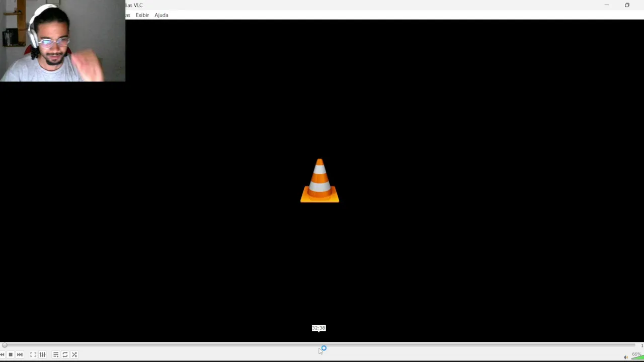
Task: Open the Exibir menu
Action: (142, 15)
